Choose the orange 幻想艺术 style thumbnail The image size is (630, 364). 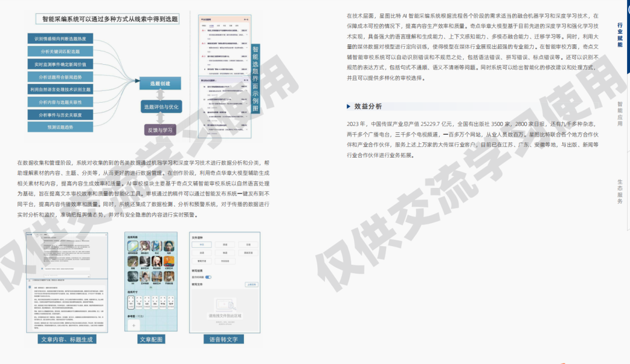[x=169, y=261]
